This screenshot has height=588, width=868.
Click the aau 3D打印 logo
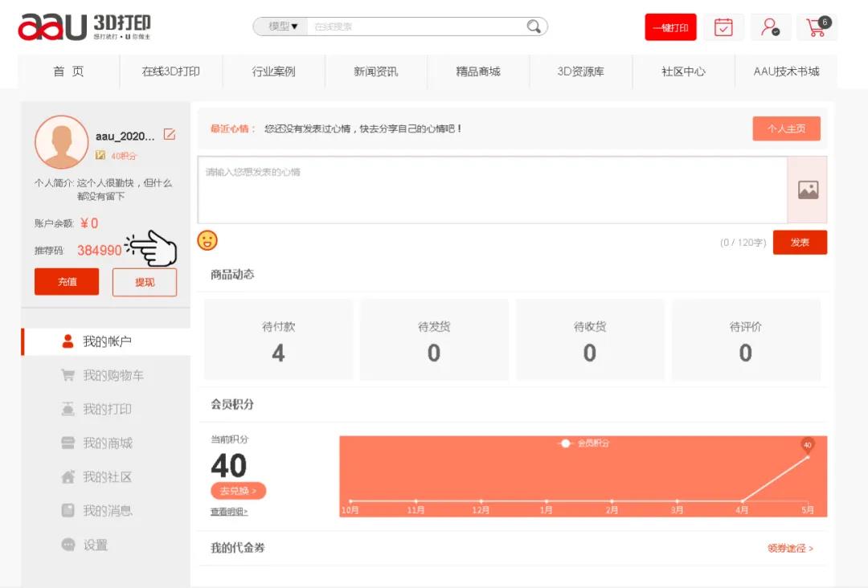pos(84,27)
